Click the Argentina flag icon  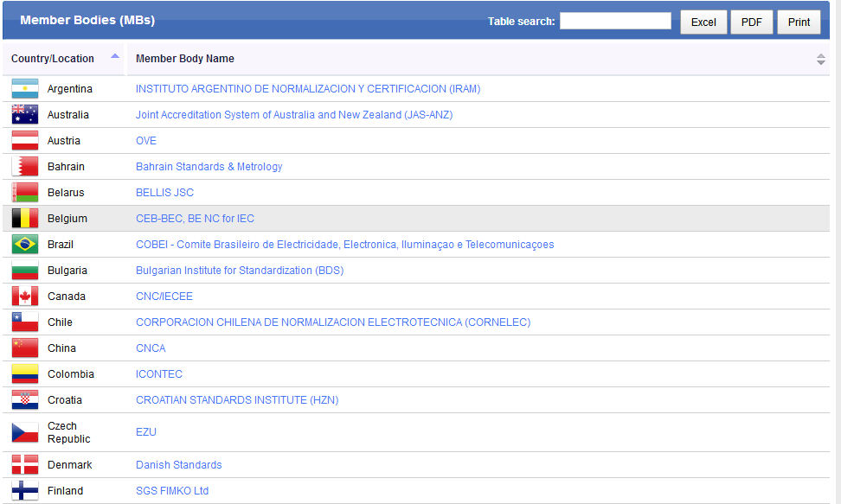24,89
